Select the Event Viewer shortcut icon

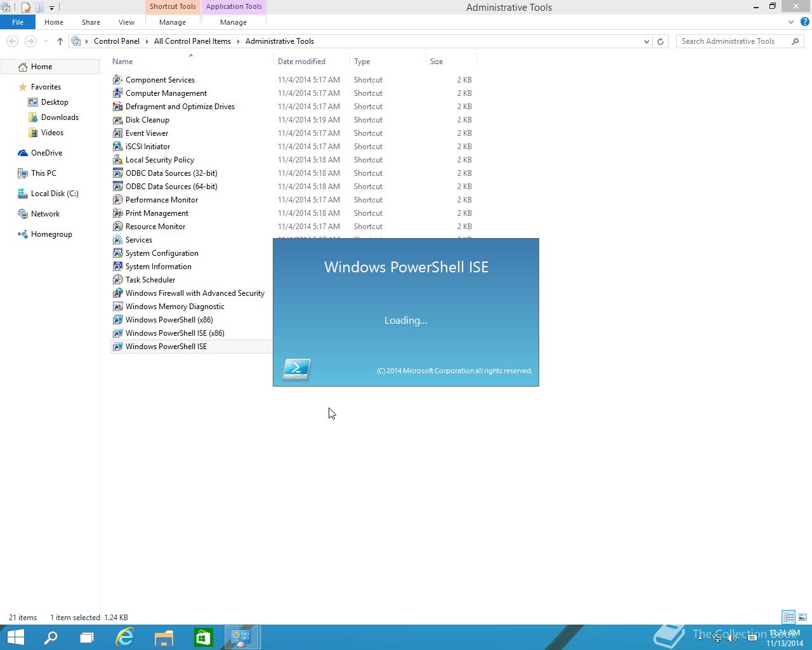coord(117,133)
